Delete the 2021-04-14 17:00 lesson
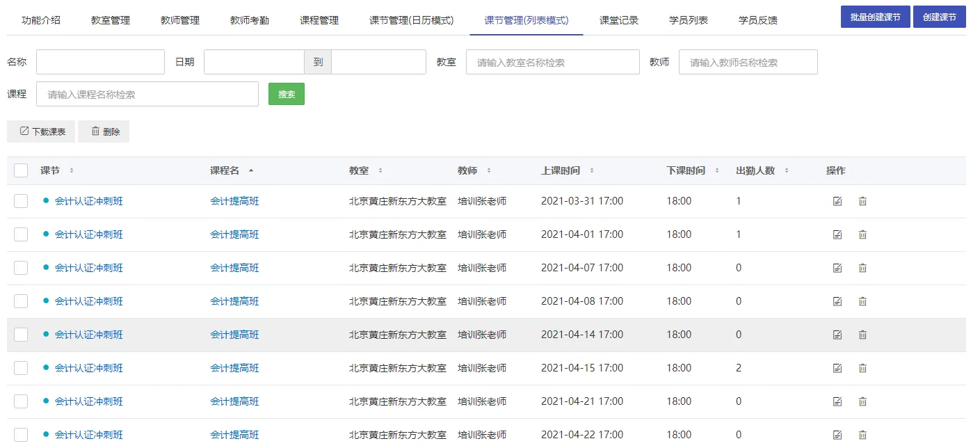 pos(862,335)
